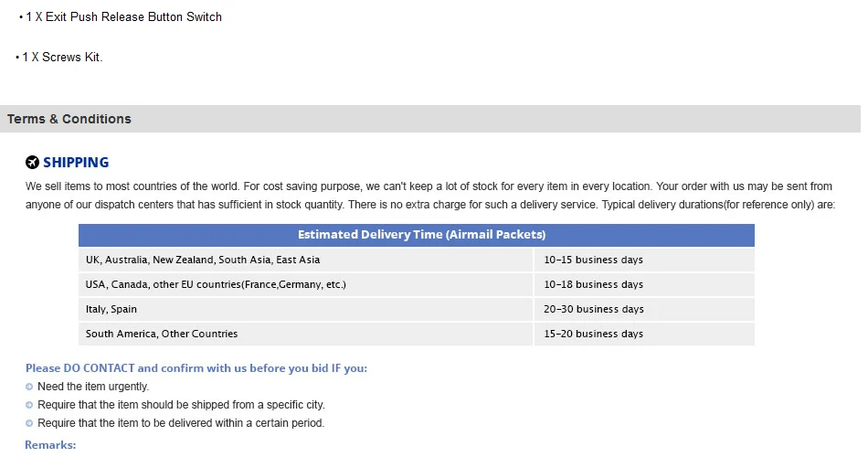Click the '1 X Screws Kit' list item
This screenshot has height=457, width=868.
click(59, 57)
